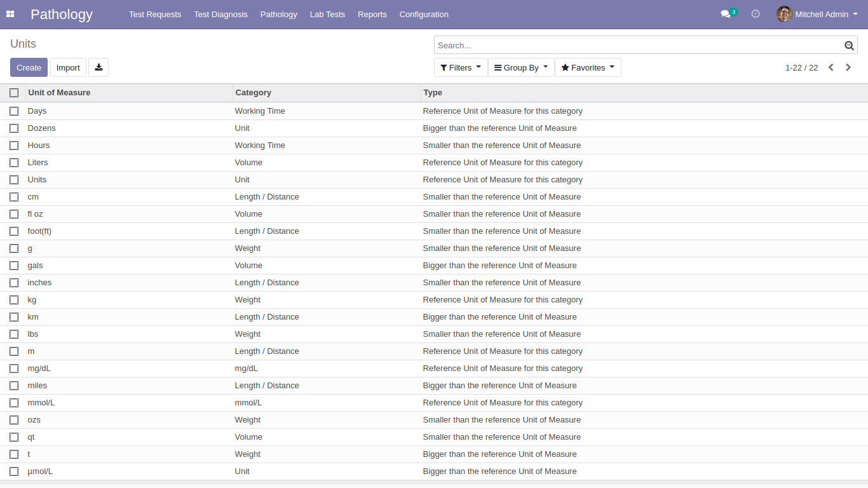Viewport: 868px width, 488px height.
Task: Expand the Favorites dropdown
Action: (x=588, y=67)
